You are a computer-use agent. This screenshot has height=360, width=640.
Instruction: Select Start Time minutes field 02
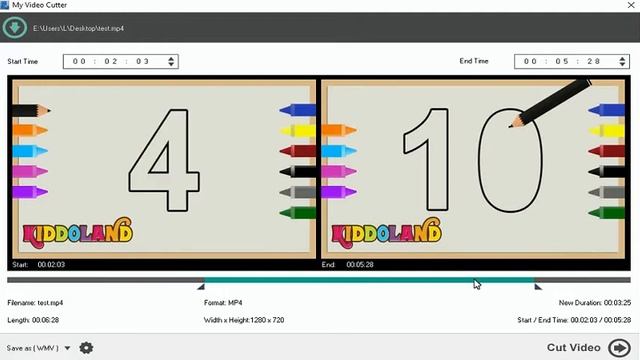tap(111, 61)
